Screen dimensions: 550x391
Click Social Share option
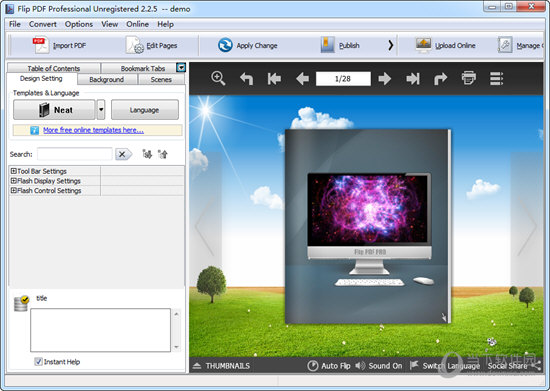point(514,366)
